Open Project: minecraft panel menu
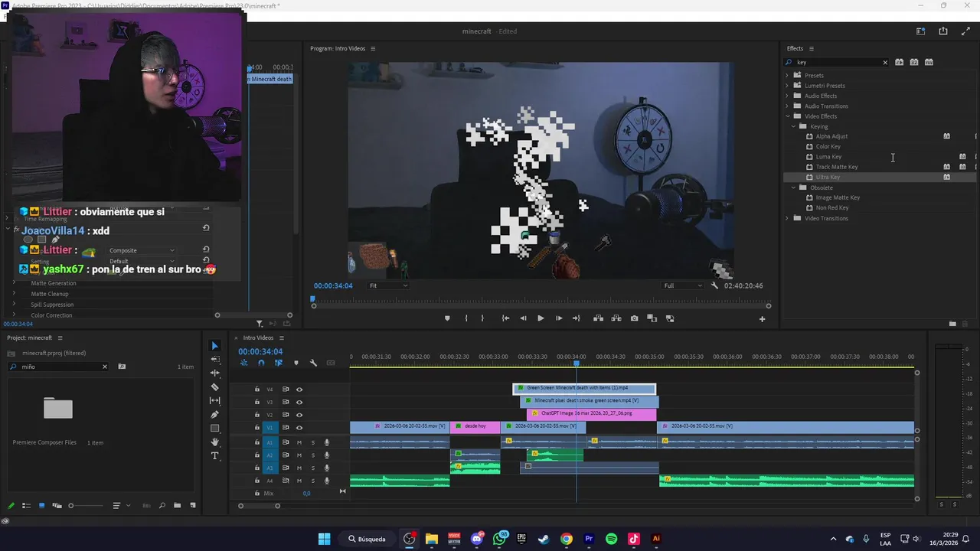This screenshot has width=980, height=551. 60,337
